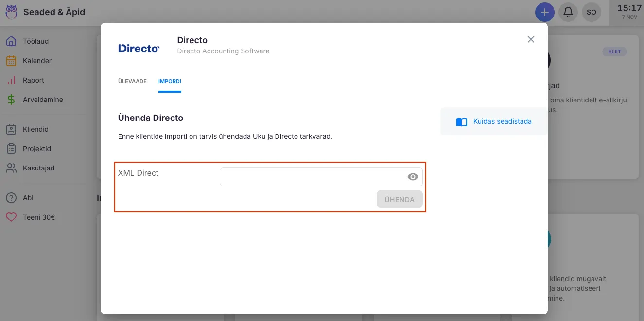Open the notifications bell
The height and width of the screenshot is (321, 644).
tap(568, 12)
